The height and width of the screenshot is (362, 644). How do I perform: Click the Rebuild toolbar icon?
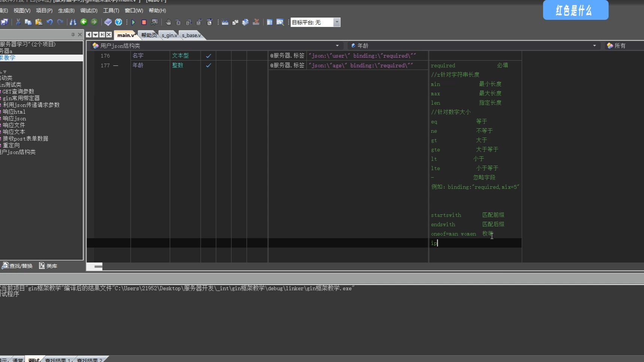[x=235, y=22]
